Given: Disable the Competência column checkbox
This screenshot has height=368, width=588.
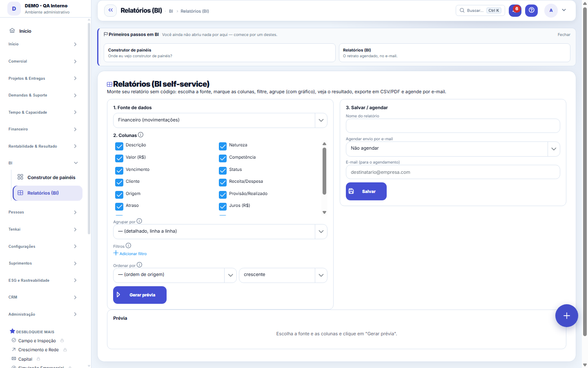Looking at the screenshot, I should point(223,158).
